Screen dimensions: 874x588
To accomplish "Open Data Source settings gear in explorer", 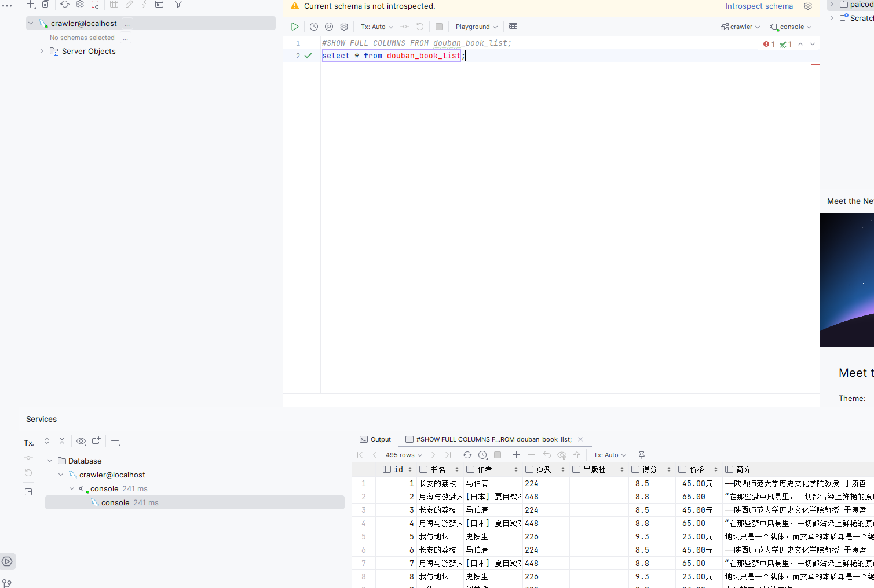I will [80, 4].
